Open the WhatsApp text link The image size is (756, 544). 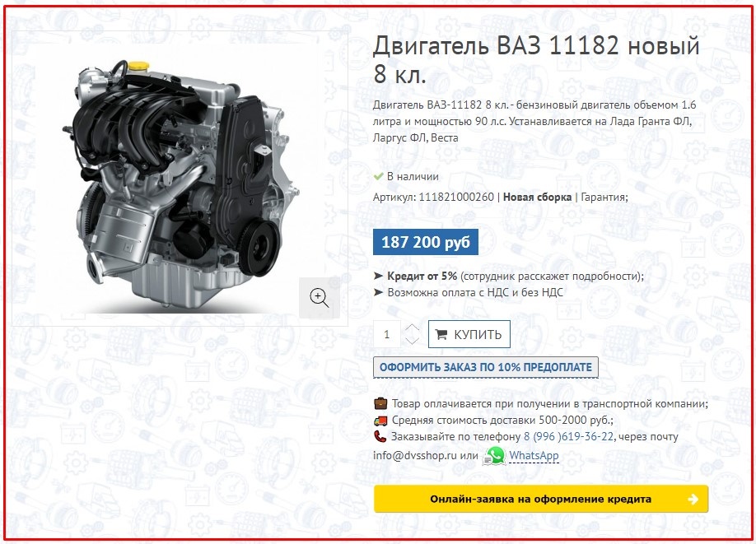(534, 455)
